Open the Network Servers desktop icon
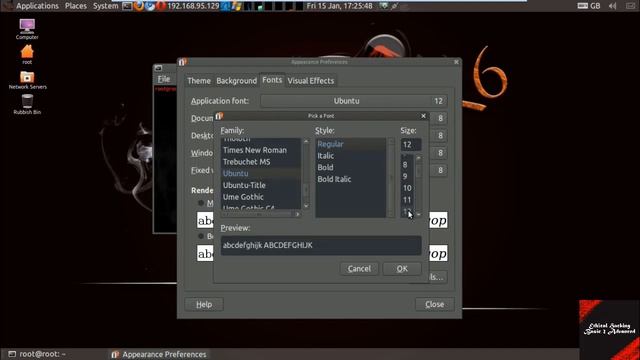Viewport: 640px width, 360px height. tap(27, 80)
